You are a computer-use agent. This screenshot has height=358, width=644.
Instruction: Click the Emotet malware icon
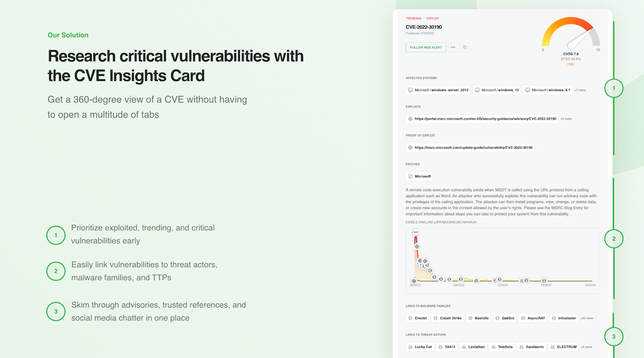411,318
